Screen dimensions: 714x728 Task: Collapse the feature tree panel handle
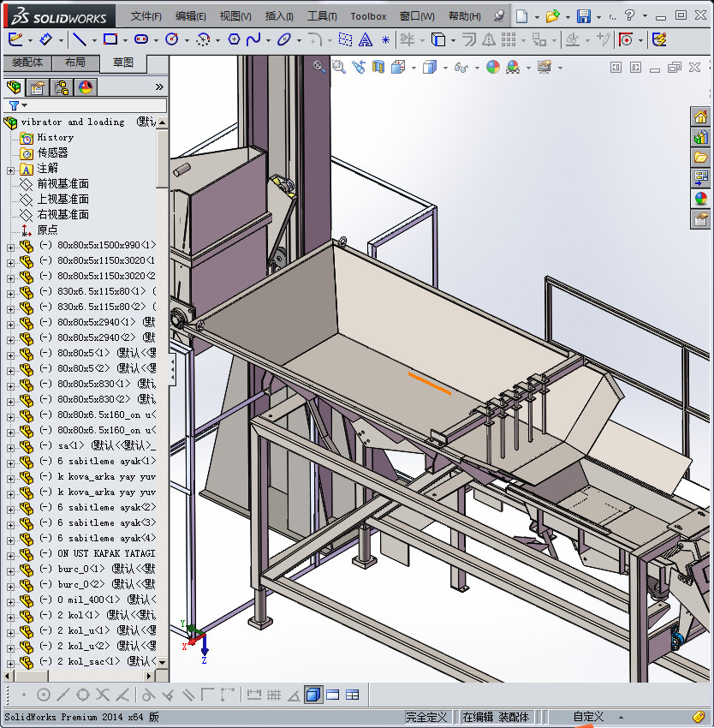pyautogui.click(x=172, y=368)
